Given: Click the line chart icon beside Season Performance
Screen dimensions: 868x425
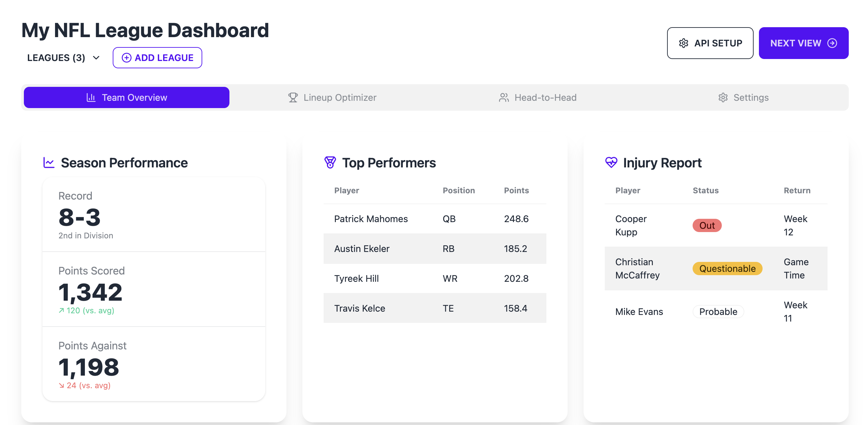Looking at the screenshot, I should coord(49,163).
